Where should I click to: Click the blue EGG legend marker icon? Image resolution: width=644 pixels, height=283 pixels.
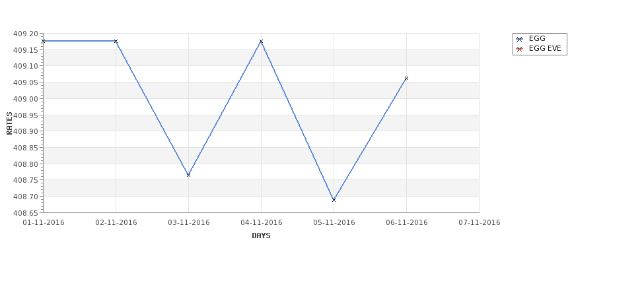coord(519,39)
